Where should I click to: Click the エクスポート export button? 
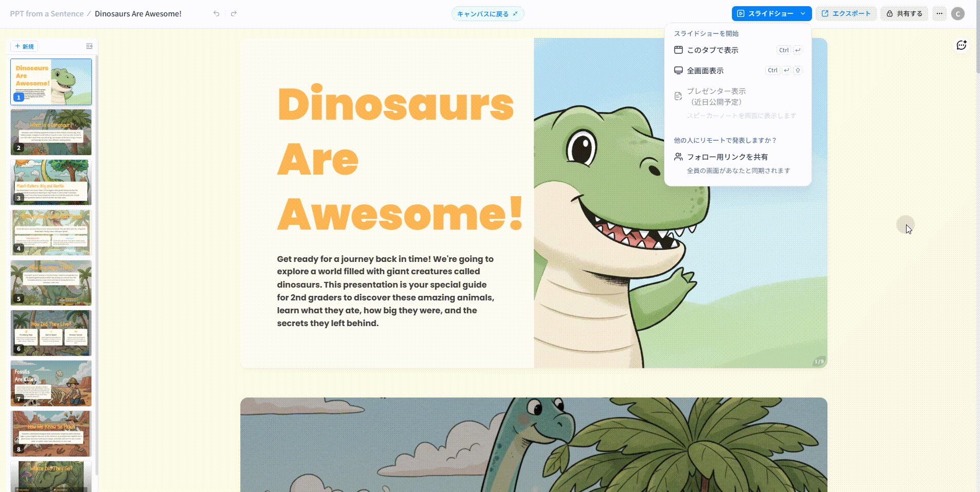[x=846, y=14]
